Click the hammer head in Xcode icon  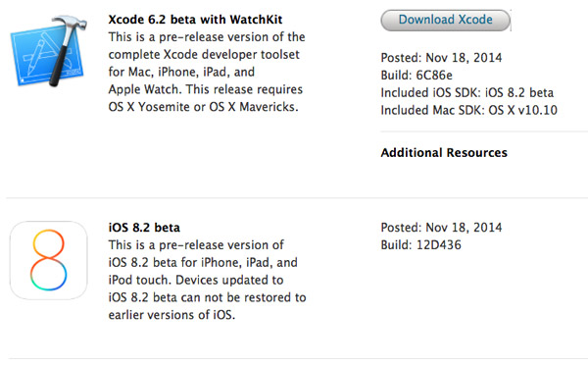coord(71,24)
